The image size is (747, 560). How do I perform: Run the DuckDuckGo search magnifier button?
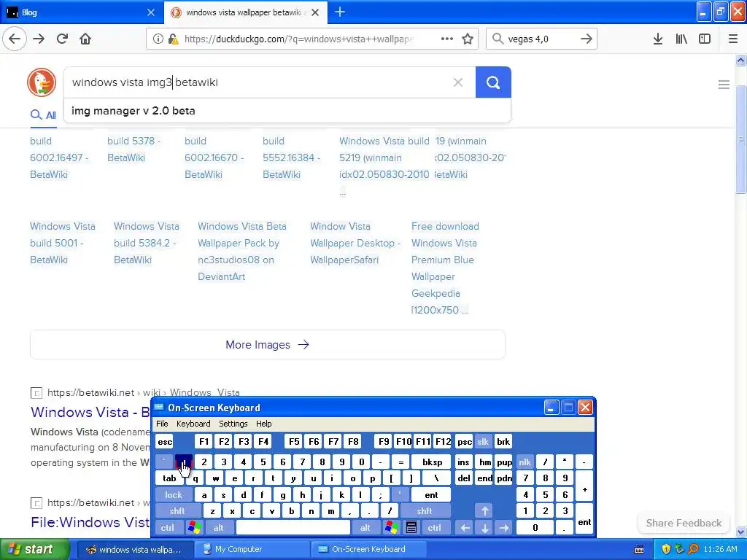[x=493, y=82]
